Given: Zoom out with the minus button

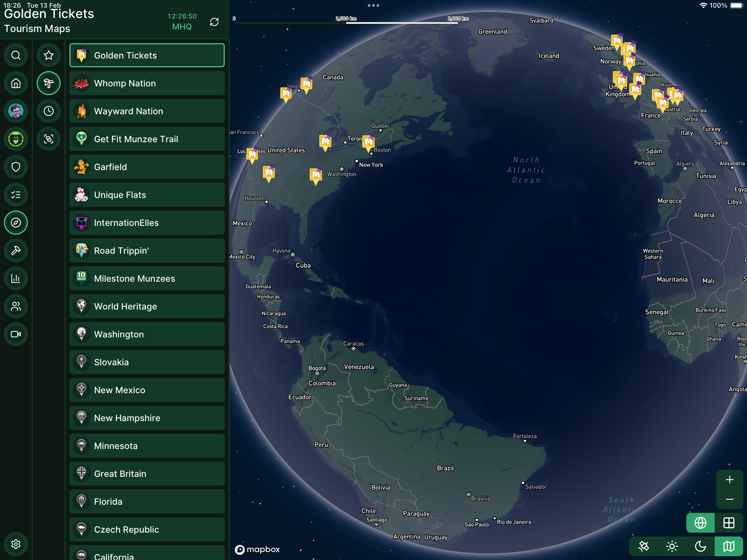Looking at the screenshot, I should [730, 499].
